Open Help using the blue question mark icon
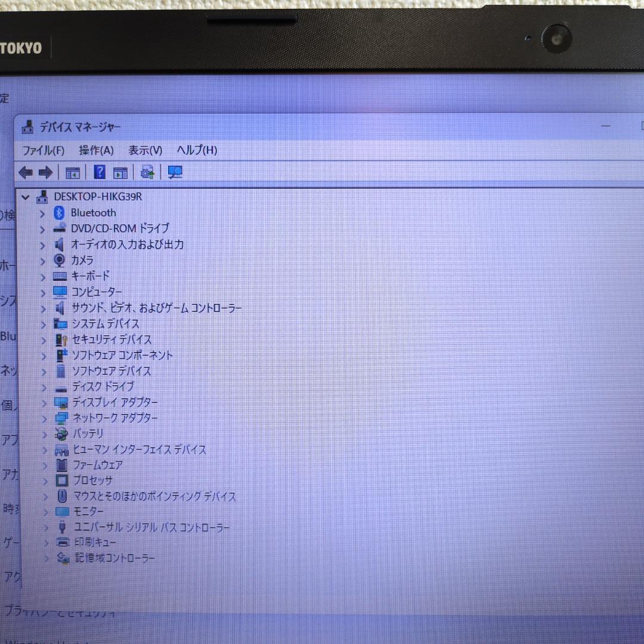 click(x=100, y=172)
